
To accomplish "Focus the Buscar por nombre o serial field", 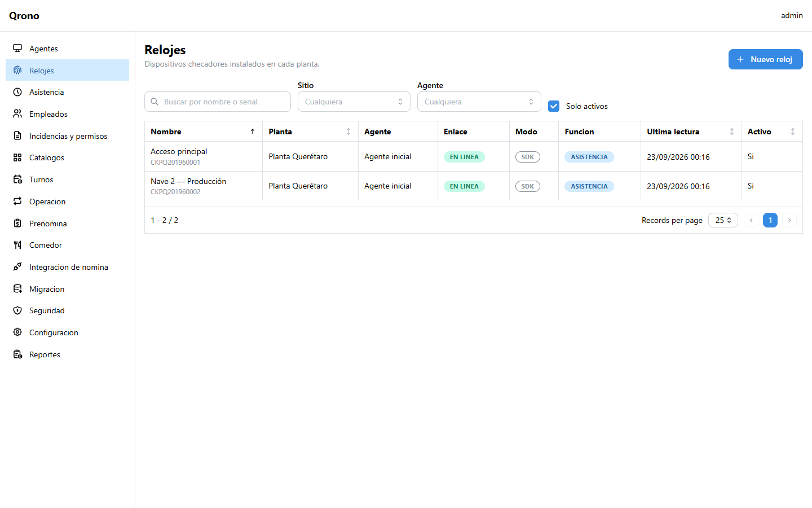I will pos(218,102).
